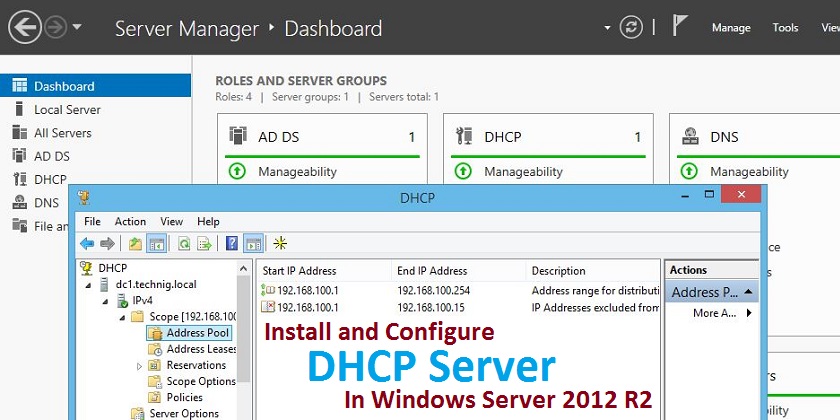Click the blue Help toolbar icon
This screenshot has height=420, width=840.
tap(232, 244)
